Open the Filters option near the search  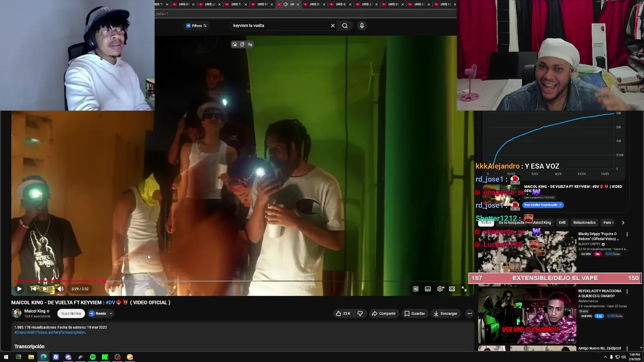[196, 26]
